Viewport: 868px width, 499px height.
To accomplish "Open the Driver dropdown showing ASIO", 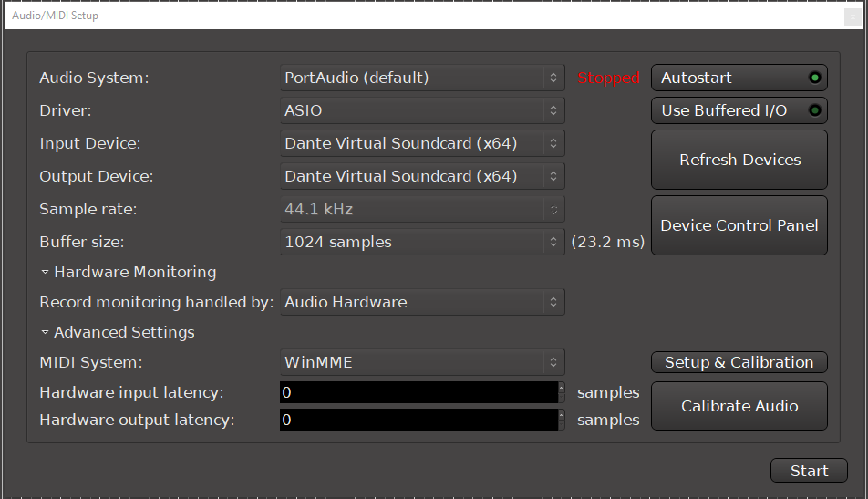I will pyautogui.click(x=422, y=111).
